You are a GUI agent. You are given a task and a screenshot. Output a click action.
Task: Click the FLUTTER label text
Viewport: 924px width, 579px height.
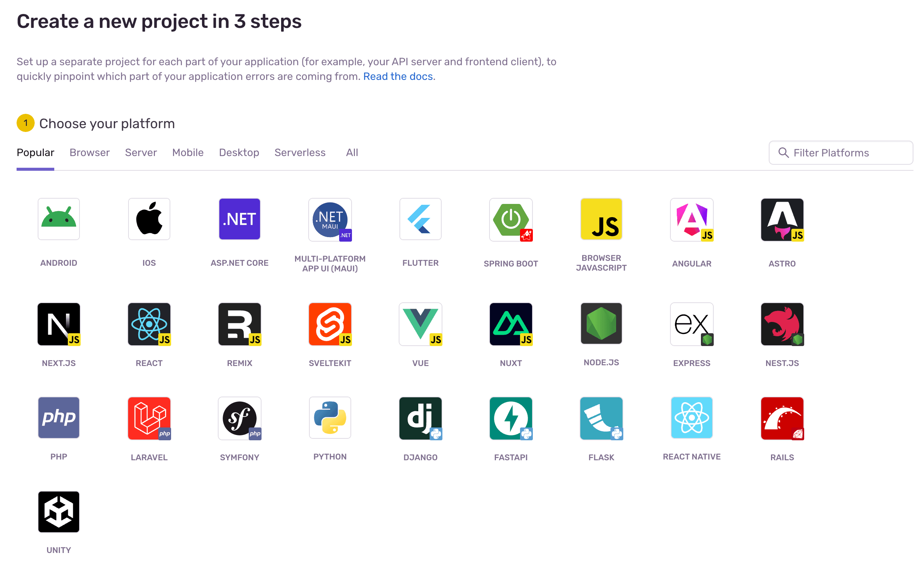[420, 263]
